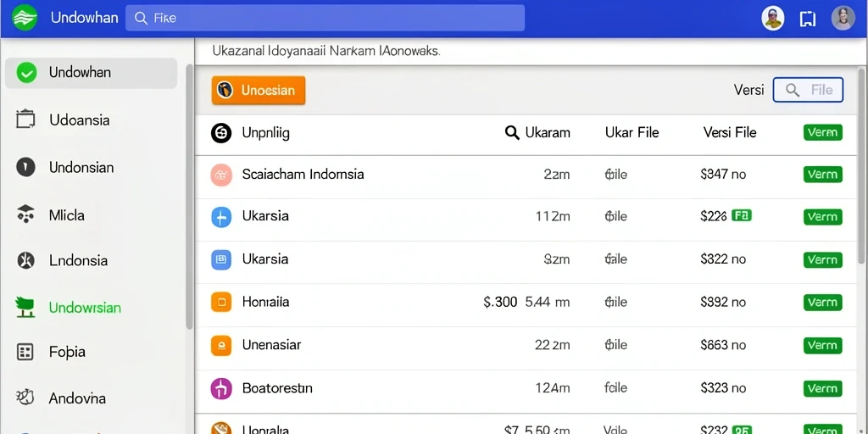
Task: Open the Unenasiar row
Action: 526,348
